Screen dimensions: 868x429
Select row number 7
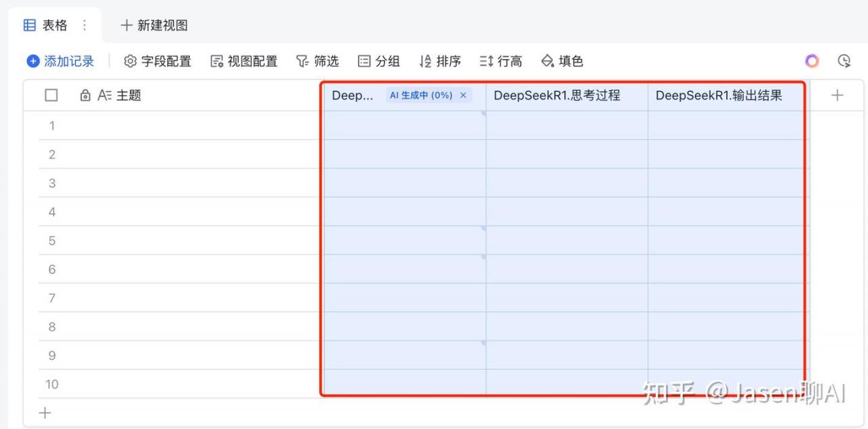pyautogui.click(x=52, y=298)
